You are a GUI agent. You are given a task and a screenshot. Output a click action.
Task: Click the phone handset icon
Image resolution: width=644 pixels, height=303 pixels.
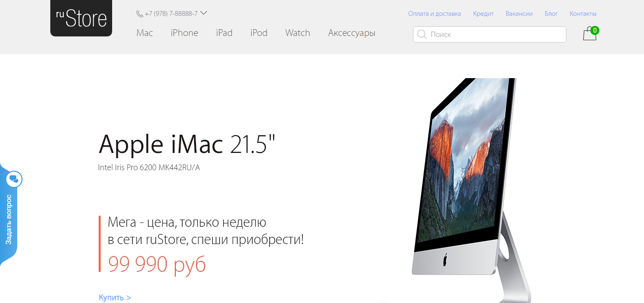click(139, 14)
